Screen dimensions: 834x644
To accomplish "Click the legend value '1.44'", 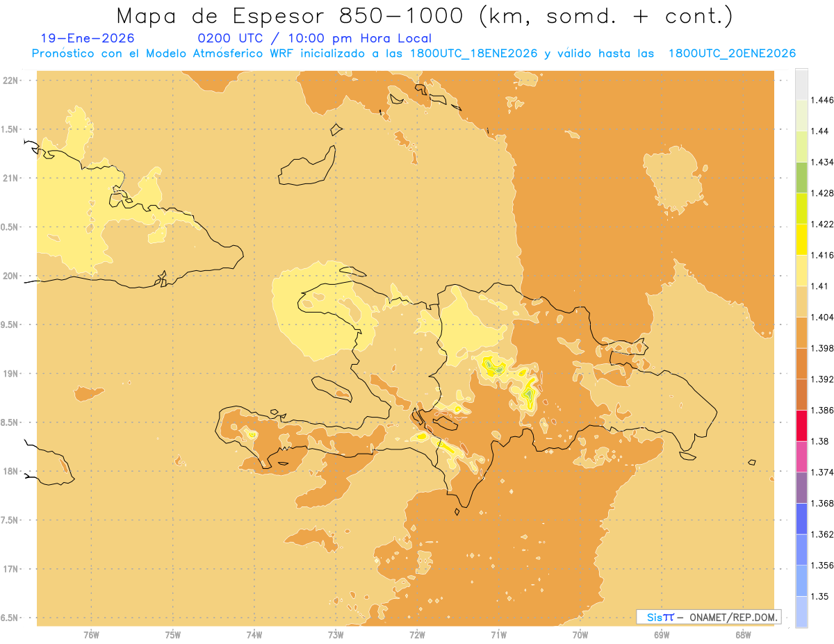I will [x=821, y=131].
